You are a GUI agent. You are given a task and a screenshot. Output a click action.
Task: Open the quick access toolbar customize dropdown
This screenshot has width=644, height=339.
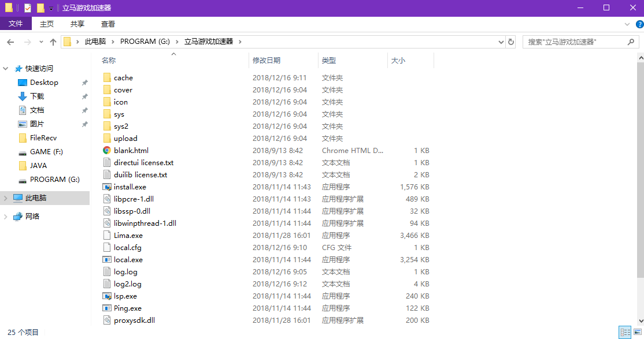point(51,8)
